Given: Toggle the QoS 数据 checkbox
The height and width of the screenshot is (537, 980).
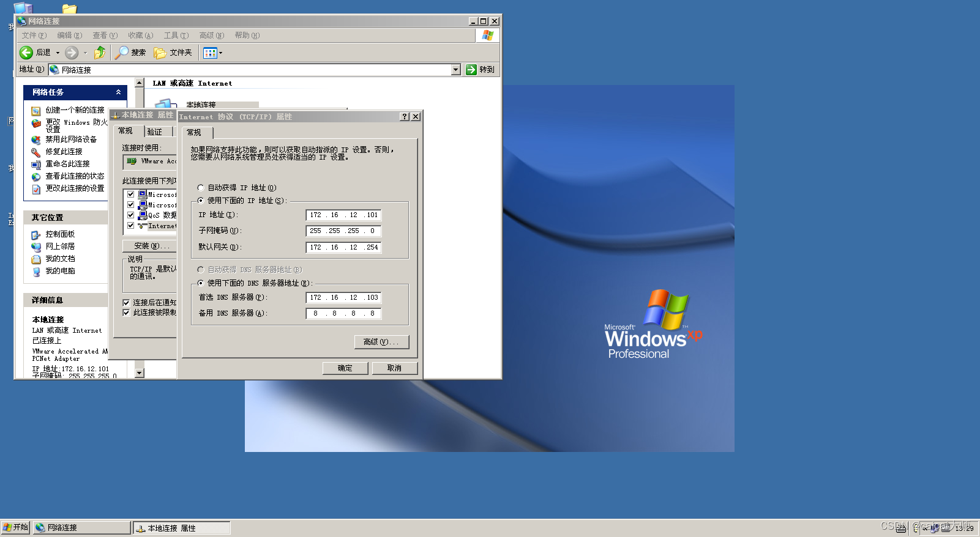Looking at the screenshot, I should pyautogui.click(x=130, y=215).
